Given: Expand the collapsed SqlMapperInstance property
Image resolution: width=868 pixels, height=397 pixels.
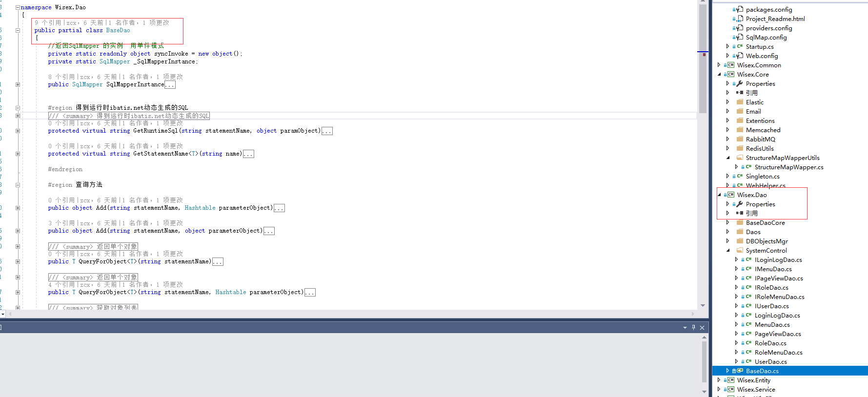Looking at the screenshot, I should 18,84.
